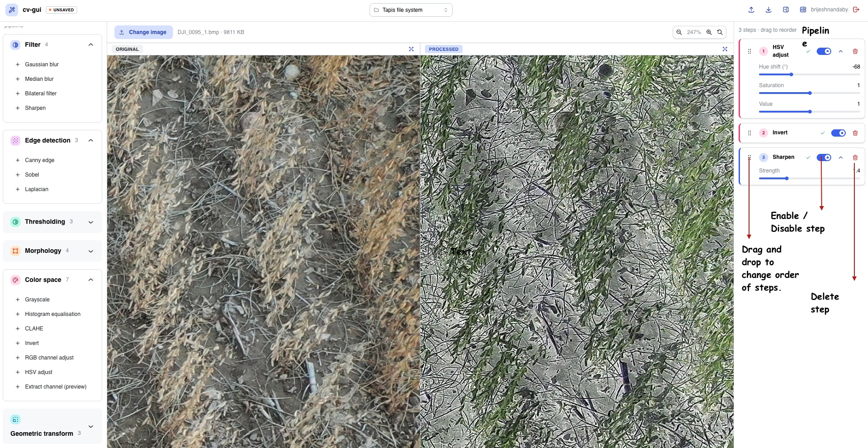Screen dimensions: 868x448
Task: Grab the drag handle of Sharpen step
Action: 750,158
